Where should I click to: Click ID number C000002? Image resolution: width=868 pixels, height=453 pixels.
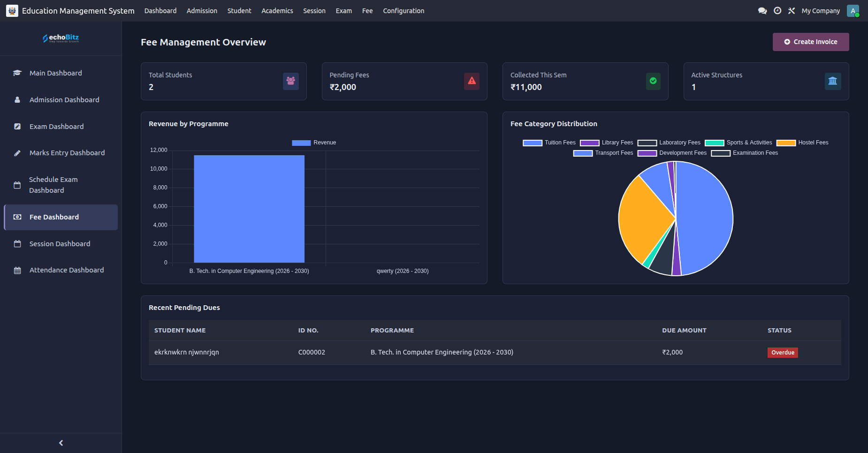point(312,352)
